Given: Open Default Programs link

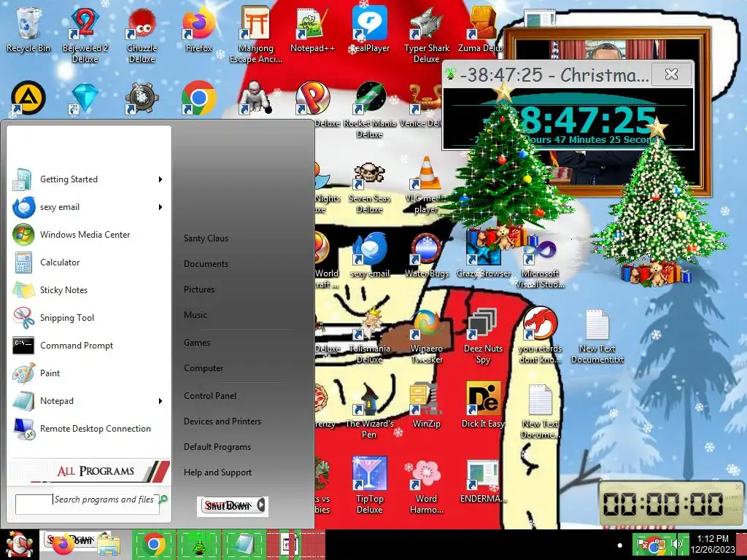Looking at the screenshot, I should pyautogui.click(x=217, y=447).
